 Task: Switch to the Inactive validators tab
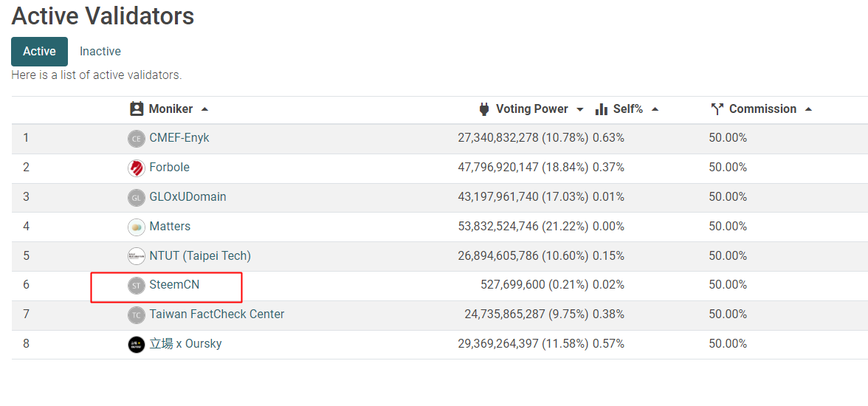tap(100, 52)
